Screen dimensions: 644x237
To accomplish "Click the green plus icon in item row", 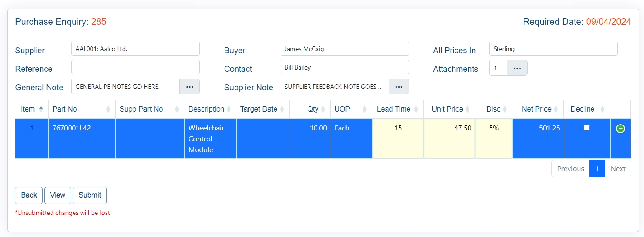I will [620, 129].
